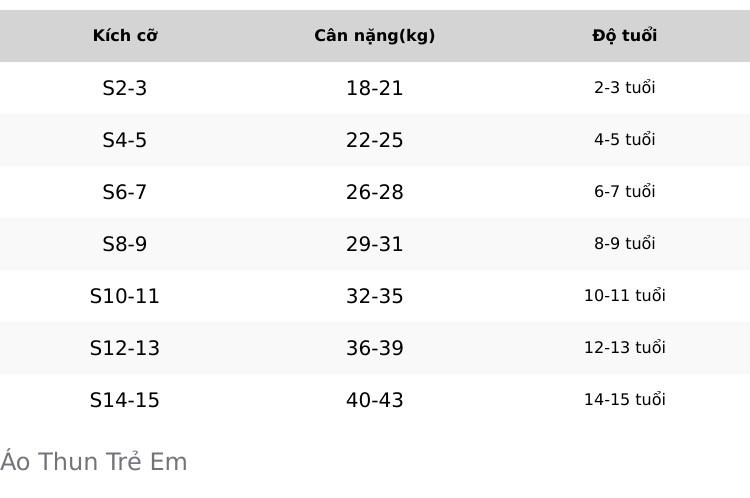750x498 pixels.
Task: Click the 36-39 weight value
Action: coord(375,348)
